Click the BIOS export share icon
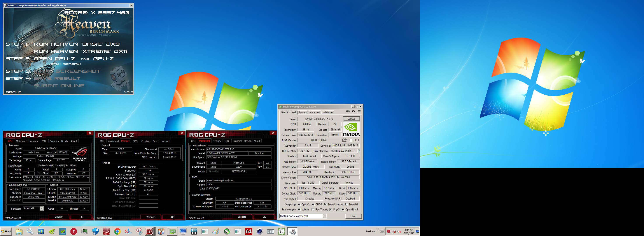Viewport: 644px width, 236px height. point(345,140)
